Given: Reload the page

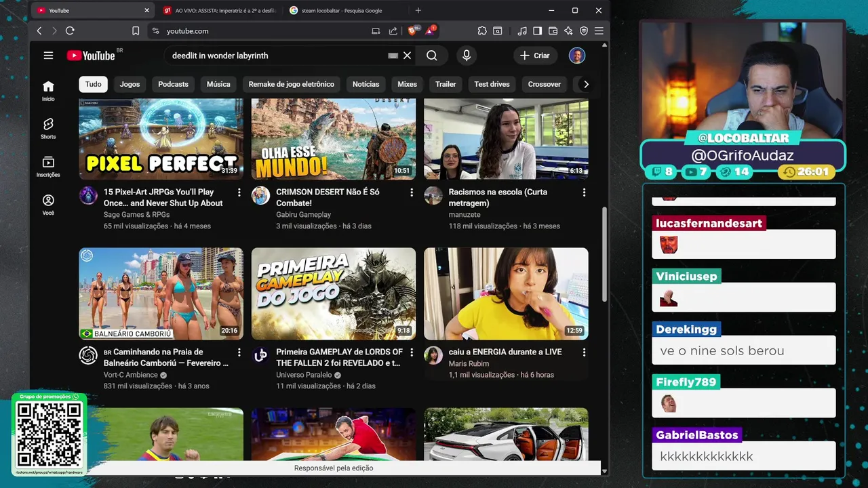Looking at the screenshot, I should (x=70, y=30).
